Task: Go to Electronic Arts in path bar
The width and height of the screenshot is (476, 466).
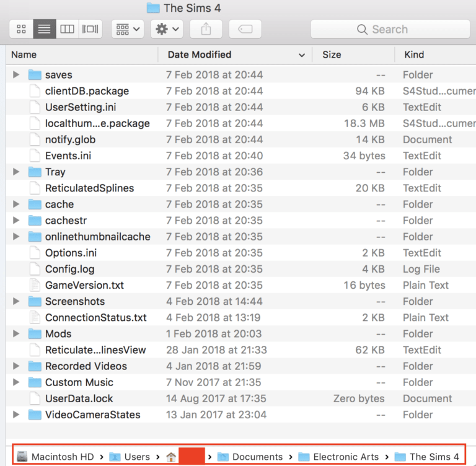Action: [x=345, y=457]
